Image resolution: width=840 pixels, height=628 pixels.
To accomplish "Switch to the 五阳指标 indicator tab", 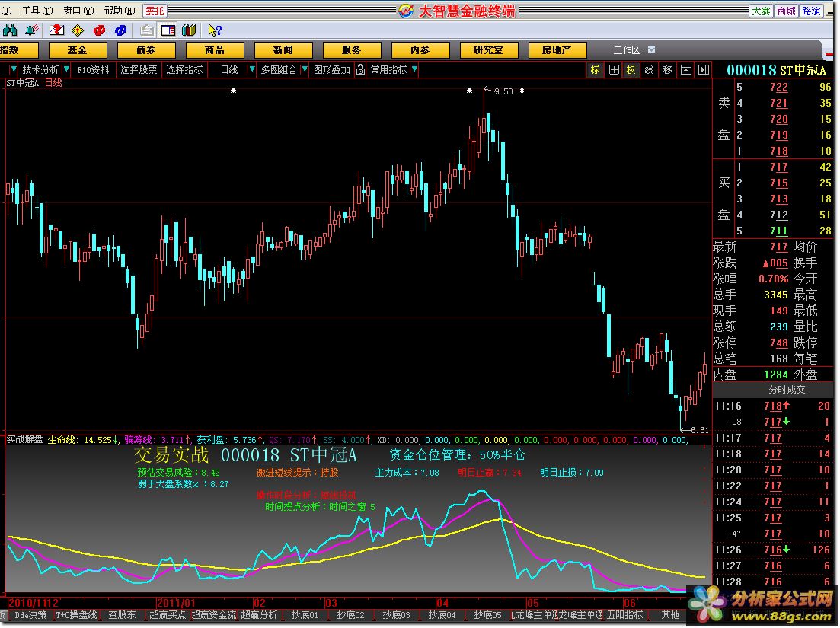I will [x=624, y=615].
